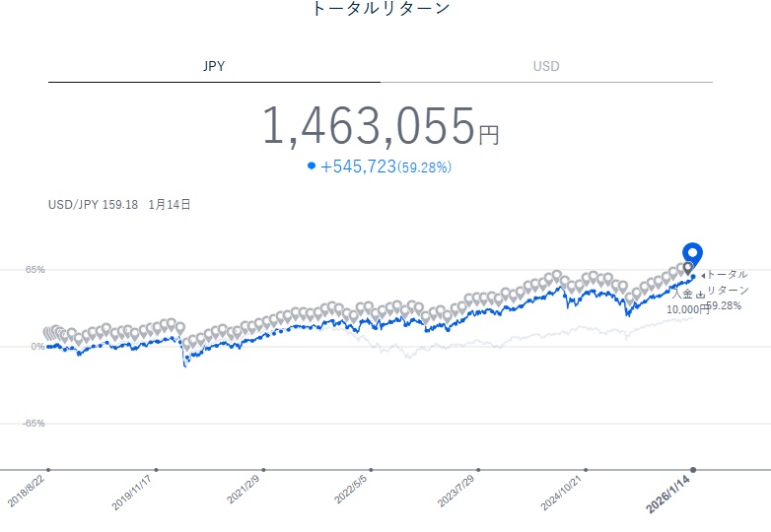
Task: Switch to the USD tab
Action: (546, 67)
